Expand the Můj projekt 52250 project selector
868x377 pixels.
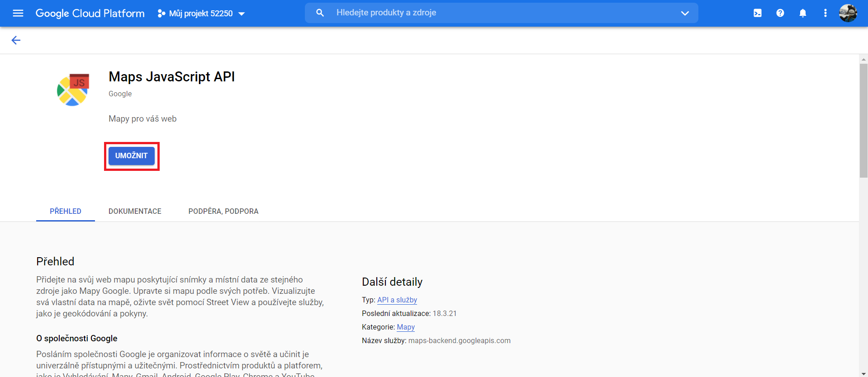tap(201, 14)
